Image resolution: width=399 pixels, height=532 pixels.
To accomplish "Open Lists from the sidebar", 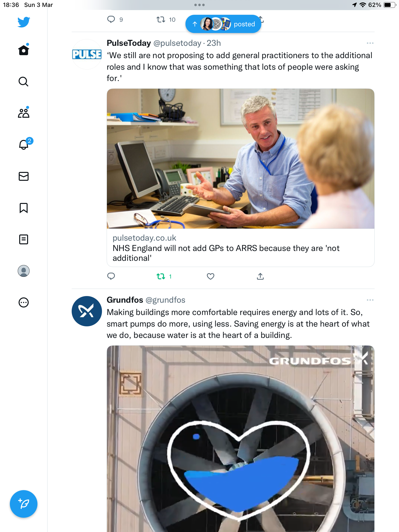I will pos(24,239).
